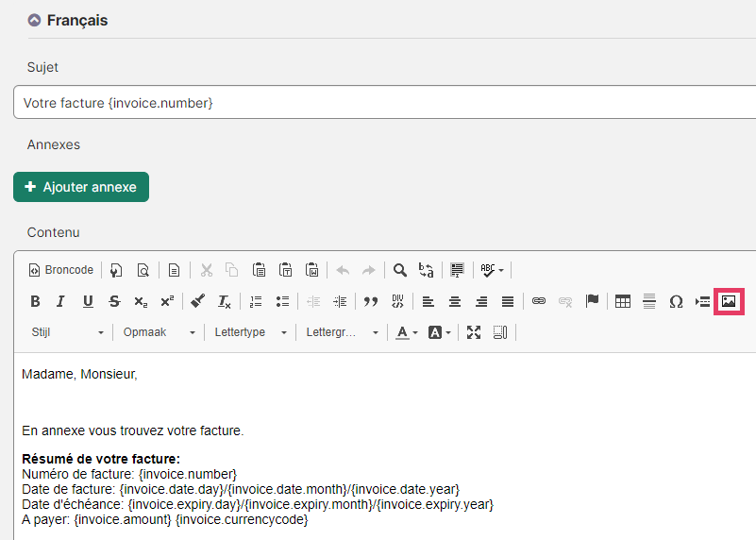756x540 pixels.
Task: Switch to Broncode source view
Action: click(61, 270)
